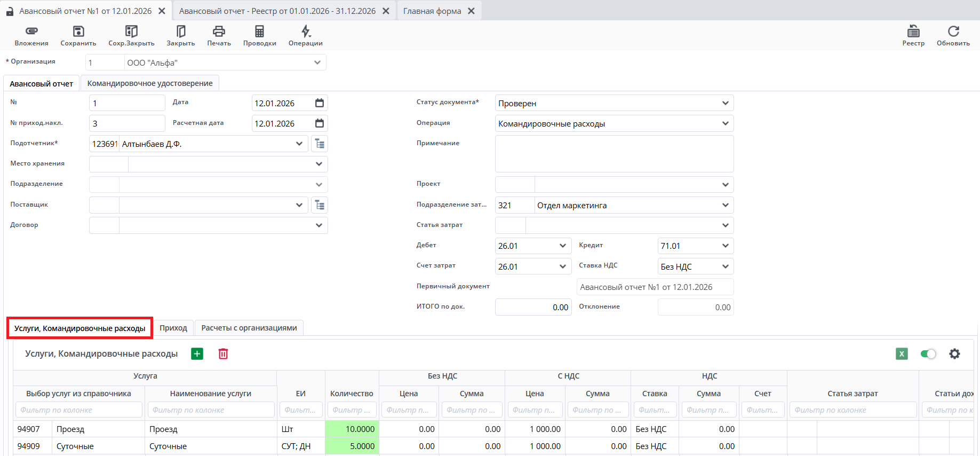
Task: Click Сохр.Закрыть button
Action: (131, 35)
